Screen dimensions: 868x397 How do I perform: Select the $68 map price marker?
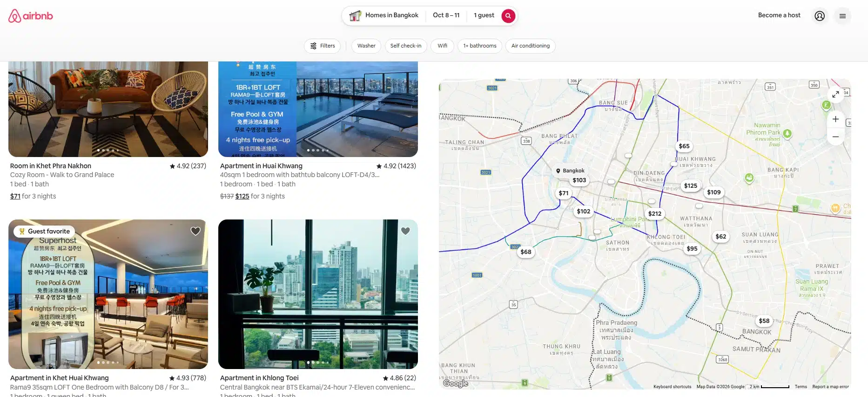[x=526, y=252]
